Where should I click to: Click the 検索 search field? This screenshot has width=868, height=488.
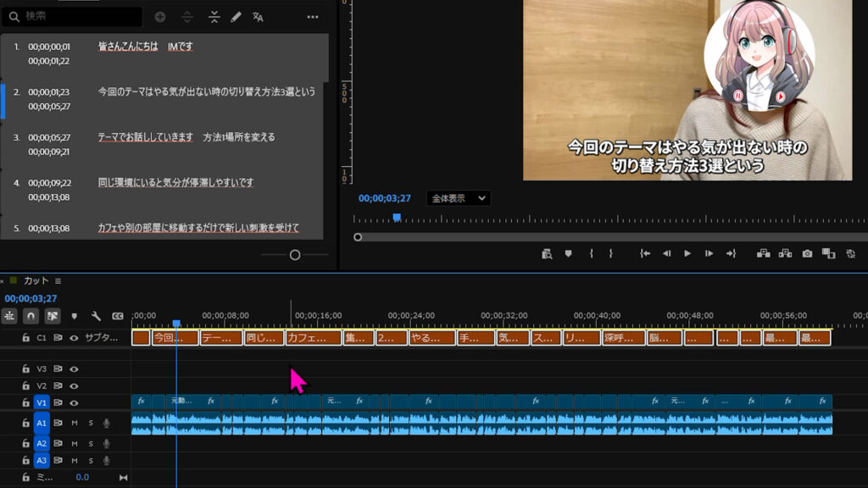76,17
